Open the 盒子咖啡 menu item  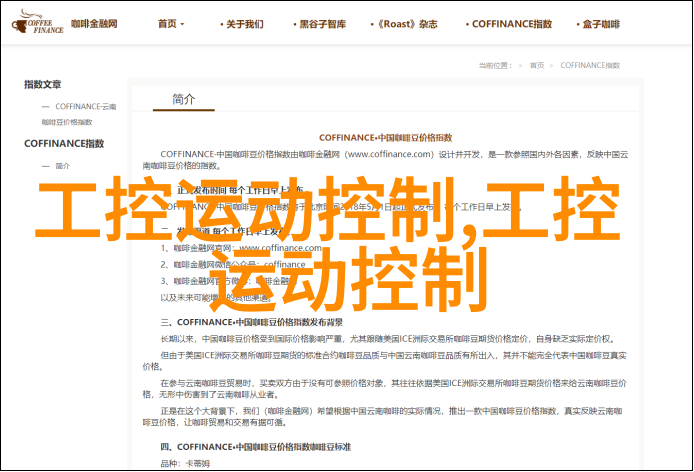[x=598, y=24]
